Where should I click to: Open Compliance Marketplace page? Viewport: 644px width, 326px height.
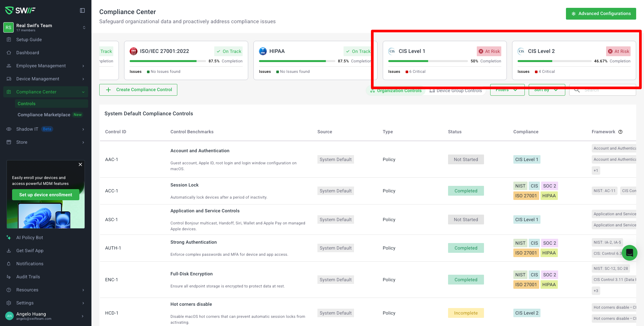coord(44,115)
